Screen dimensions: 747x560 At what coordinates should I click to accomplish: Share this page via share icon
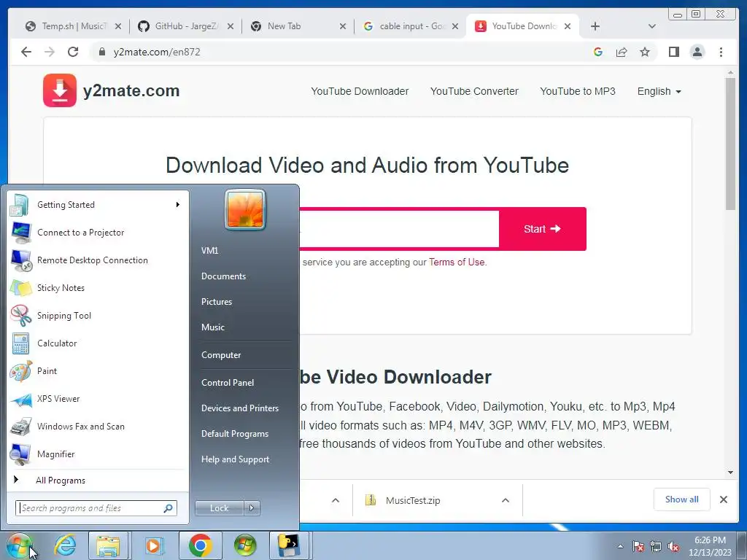(622, 52)
